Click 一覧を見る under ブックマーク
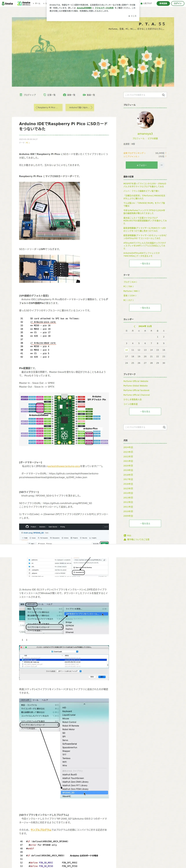 point(145,411)
